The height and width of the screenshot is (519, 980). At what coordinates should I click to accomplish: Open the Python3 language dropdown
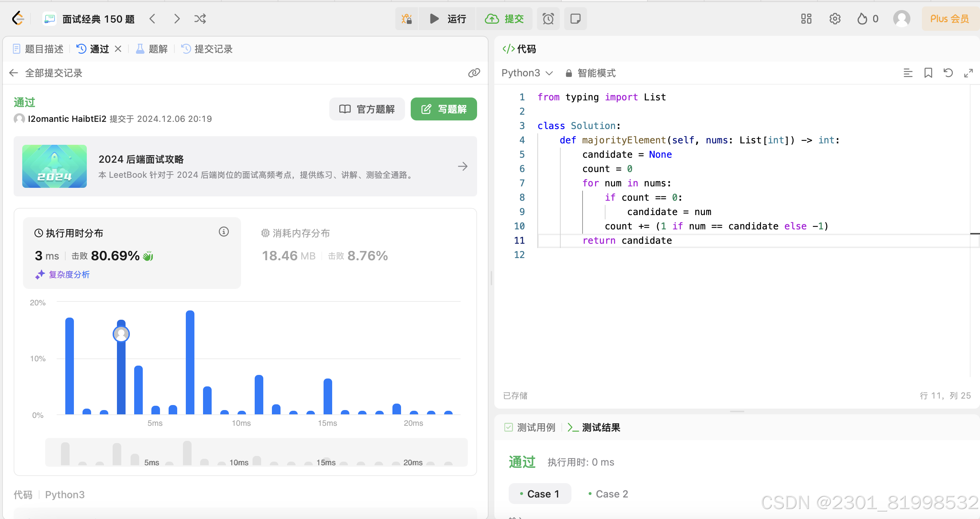point(527,73)
